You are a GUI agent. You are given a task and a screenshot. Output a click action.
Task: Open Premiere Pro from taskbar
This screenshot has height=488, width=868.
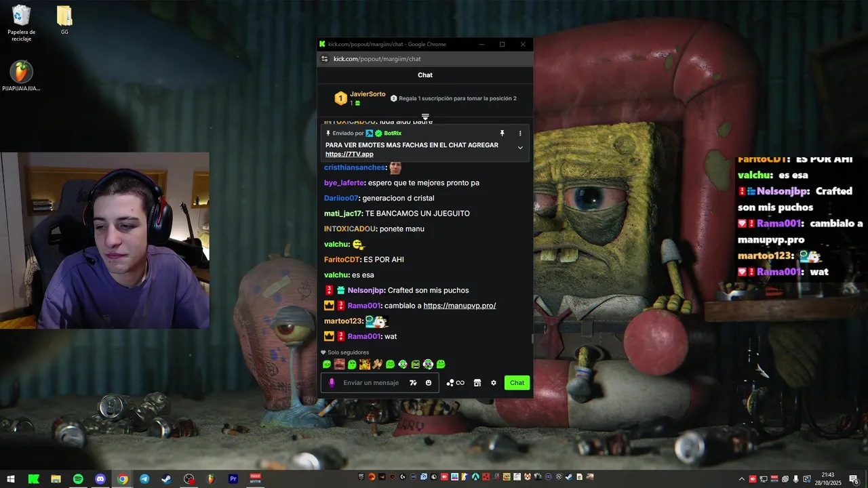(233, 479)
